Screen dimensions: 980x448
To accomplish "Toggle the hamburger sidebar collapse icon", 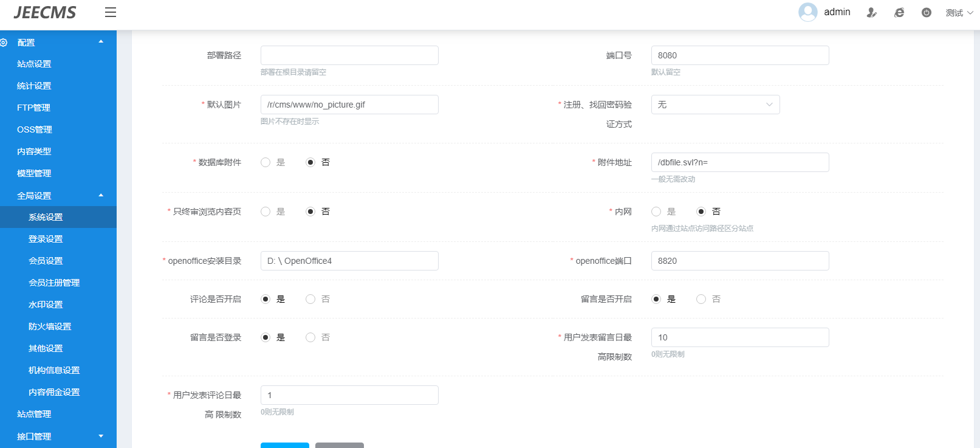I will click(110, 12).
